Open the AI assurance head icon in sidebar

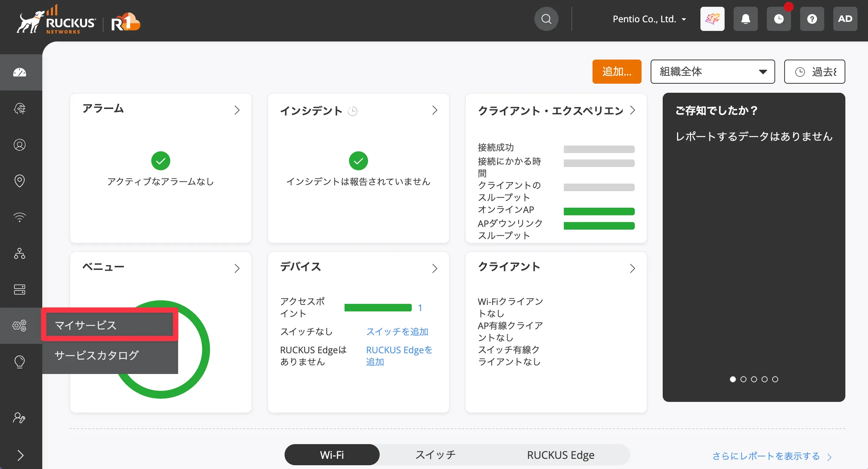pyautogui.click(x=20, y=109)
